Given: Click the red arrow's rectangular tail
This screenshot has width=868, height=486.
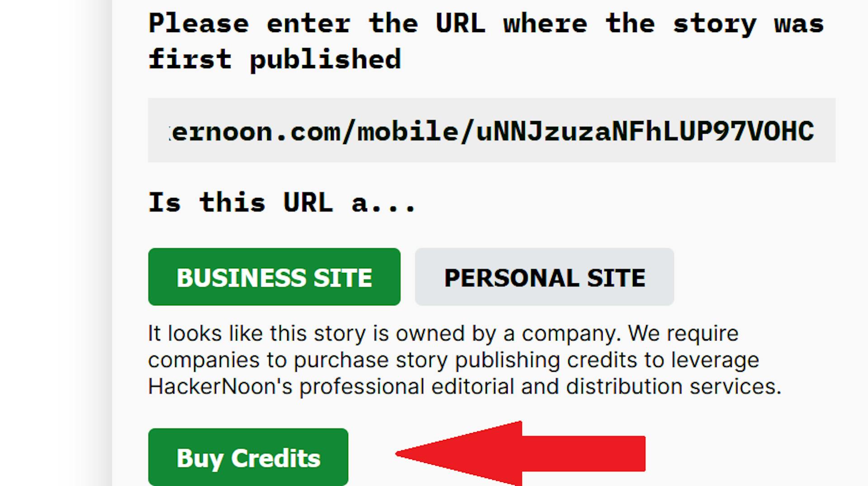Looking at the screenshot, I should [x=584, y=453].
